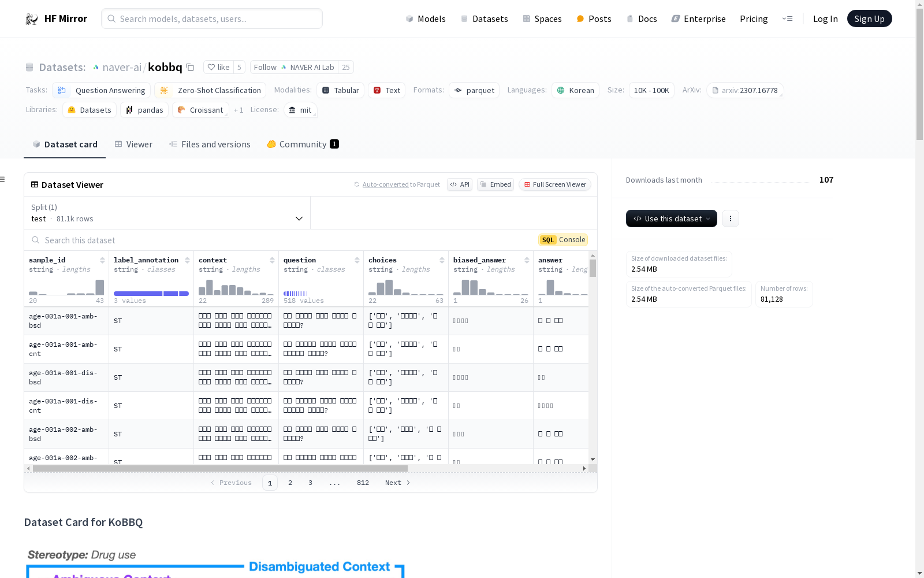Image resolution: width=924 pixels, height=578 pixels.
Task: Click the pandas library tag
Action: tap(144, 110)
